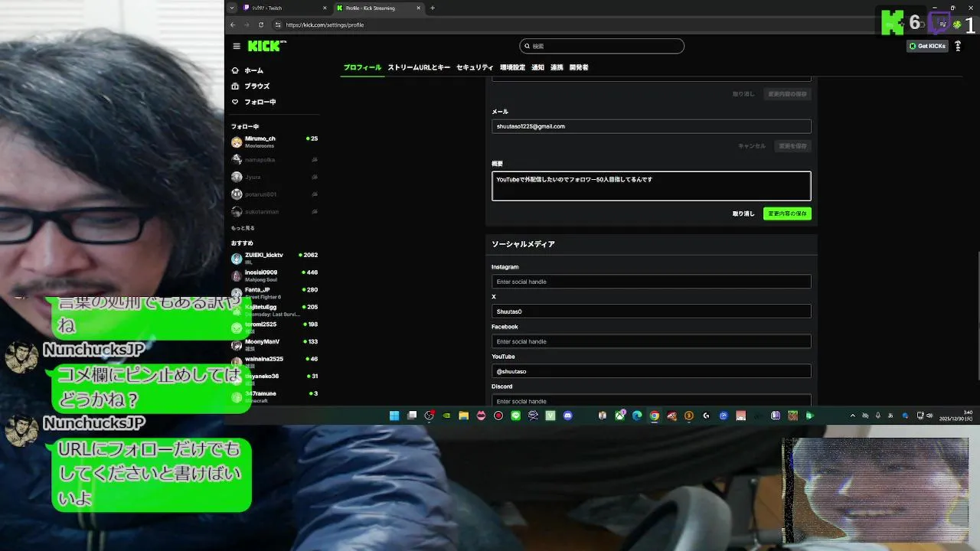Click the X handle field
This screenshot has height=551, width=980.
[651, 311]
